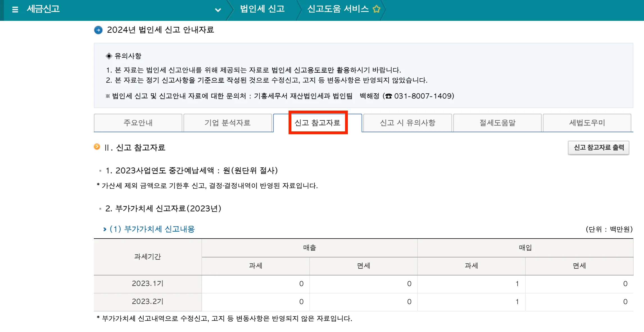Select the 2023.2기 row in the VAT table
The width and height of the screenshot is (644, 332).
point(147,302)
